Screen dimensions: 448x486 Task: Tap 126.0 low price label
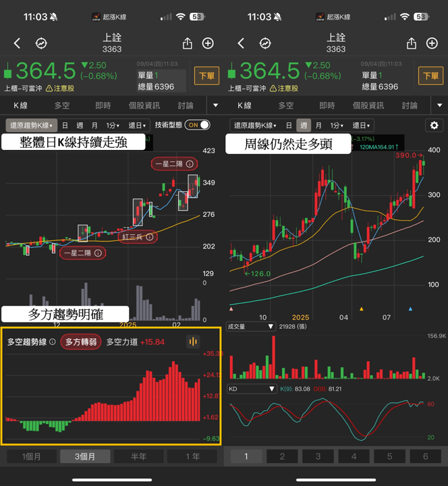point(258,273)
